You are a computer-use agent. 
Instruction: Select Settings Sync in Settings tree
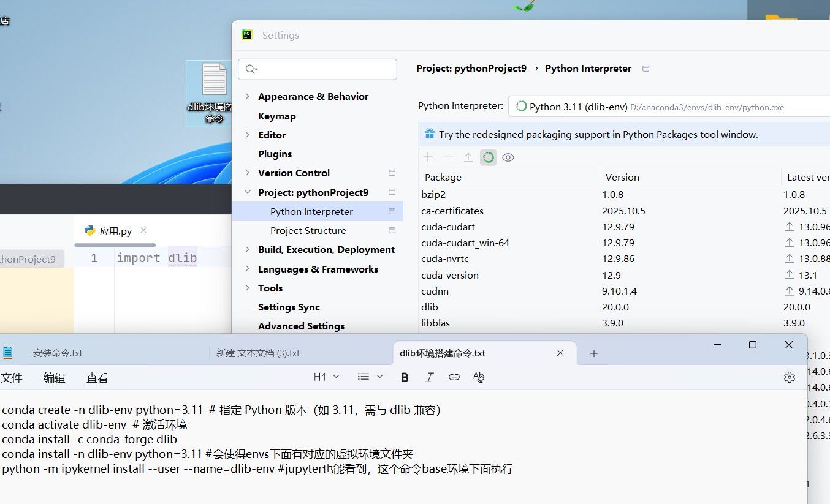click(289, 307)
